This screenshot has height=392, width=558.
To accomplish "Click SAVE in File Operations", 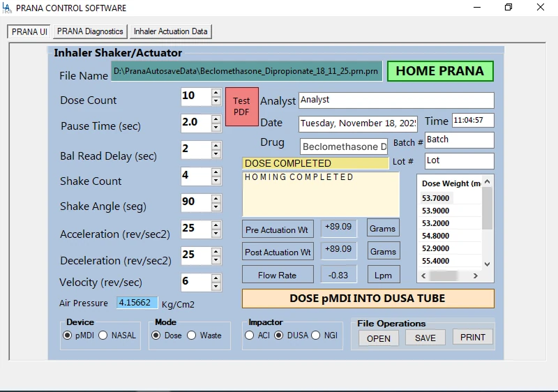I will (x=425, y=338).
